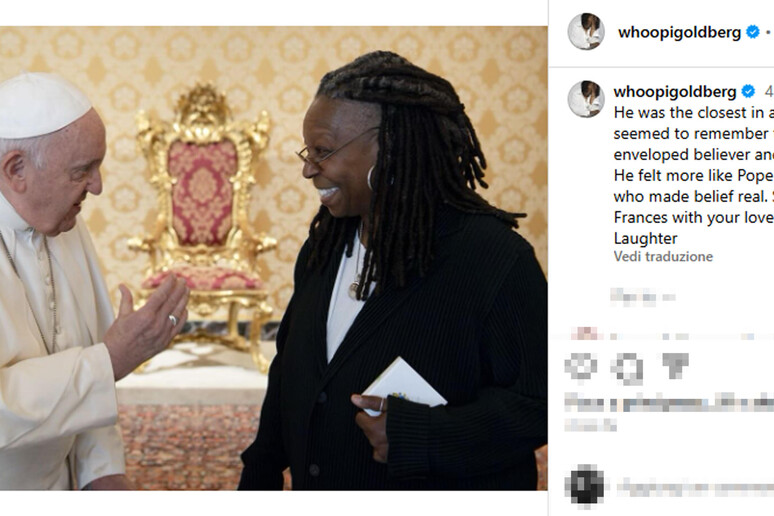This screenshot has width=774, height=516.
Task: Click the dot after header verified badge
Action: [x=768, y=33]
